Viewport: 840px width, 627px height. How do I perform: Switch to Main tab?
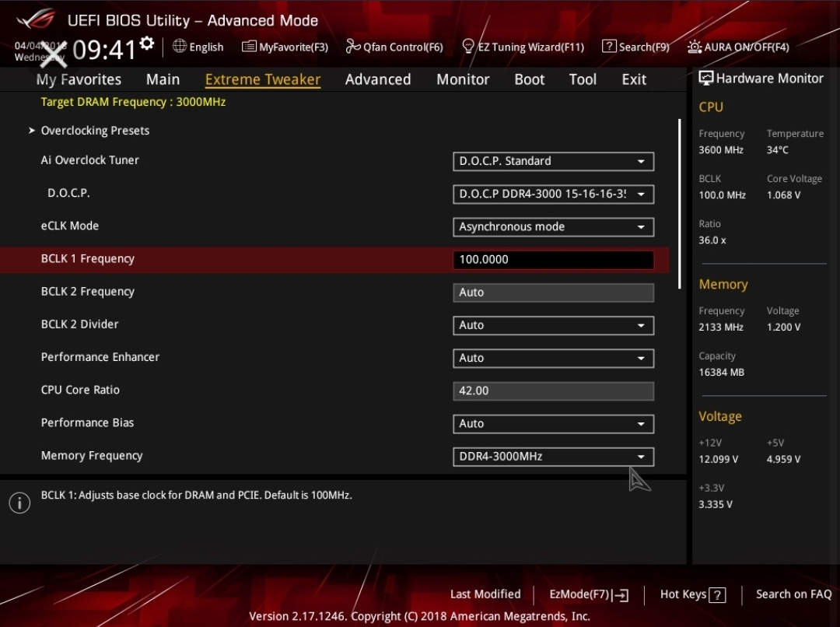pos(163,79)
